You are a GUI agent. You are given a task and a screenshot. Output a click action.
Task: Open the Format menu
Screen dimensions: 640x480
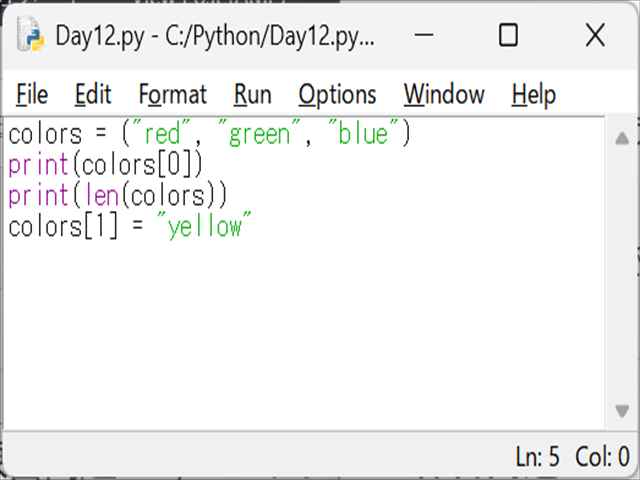click(x=173, y=95)
